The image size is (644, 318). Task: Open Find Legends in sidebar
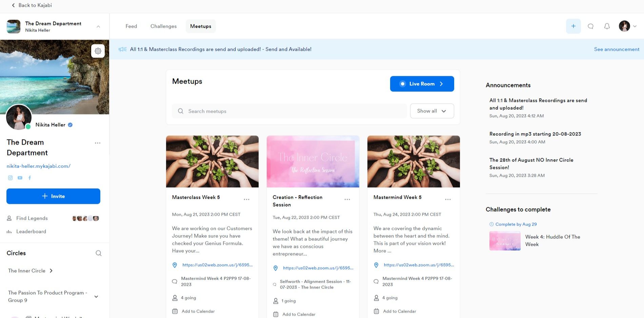[x=32, y=218]
